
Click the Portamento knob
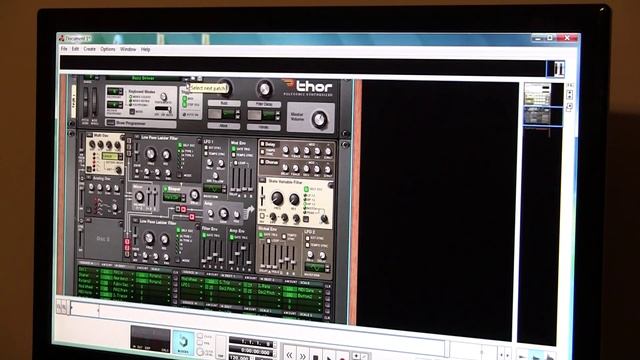163,97
